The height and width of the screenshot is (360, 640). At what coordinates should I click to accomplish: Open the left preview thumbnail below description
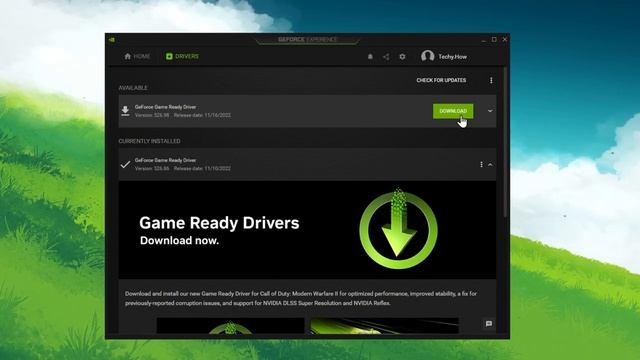click(230, 326)
